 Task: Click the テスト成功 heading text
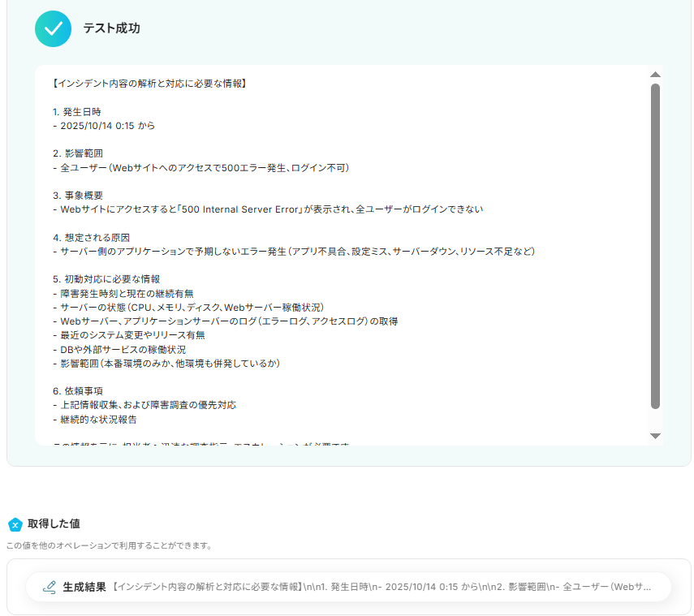tap(111, 28)
